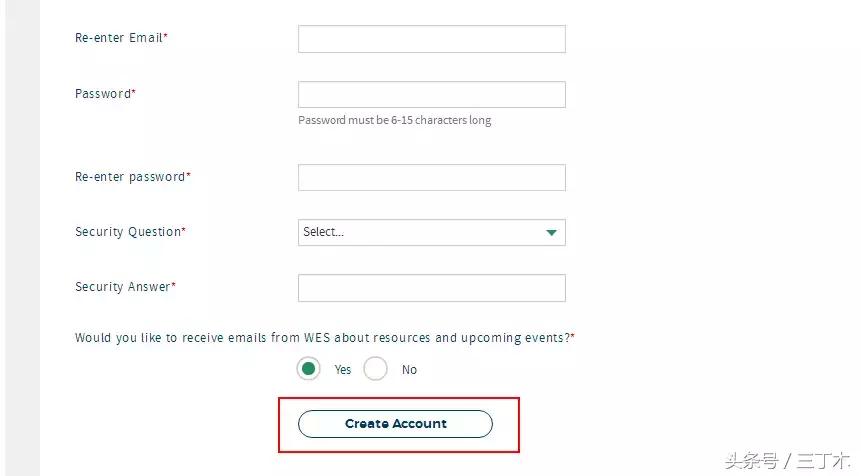Click the WES emails question text
The width and height of the screenshot is (861, 476).
click(324, 338)
